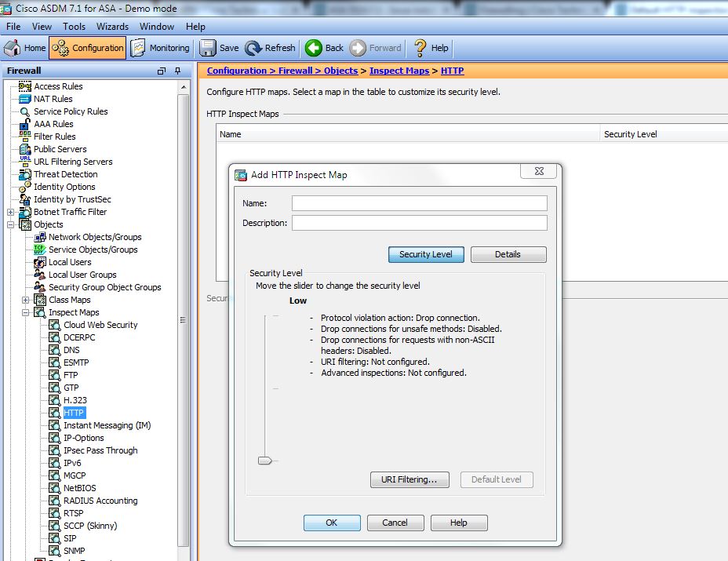Select NetBIOS inspect map
This screenshot has height=561, width=728.
click(80, 488)
